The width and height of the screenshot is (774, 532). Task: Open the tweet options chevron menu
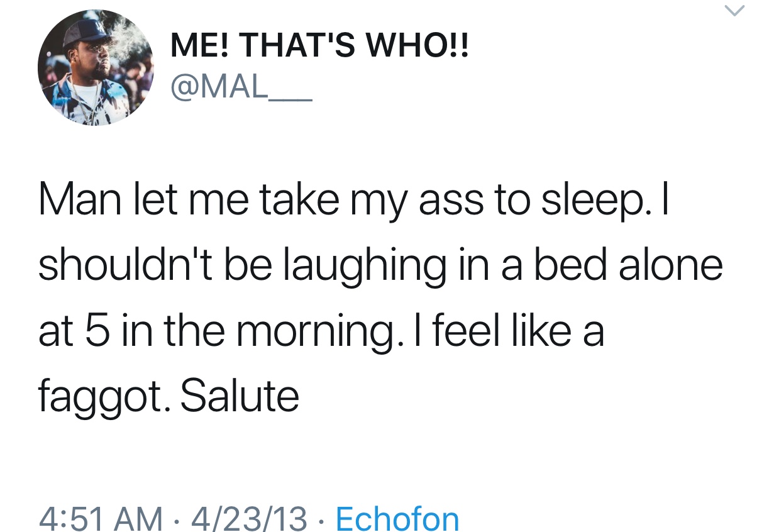pyautogui.click(x=736, y=11)
